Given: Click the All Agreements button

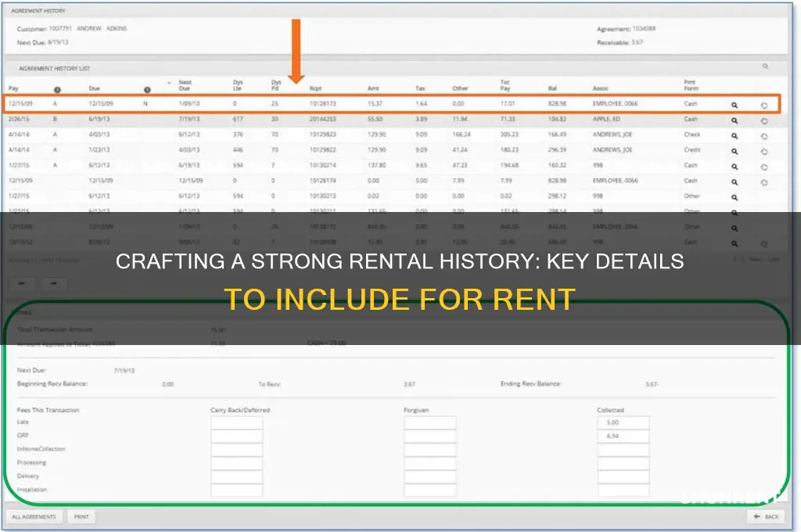Looking at the screenshot, I should (x=34, y=516).
